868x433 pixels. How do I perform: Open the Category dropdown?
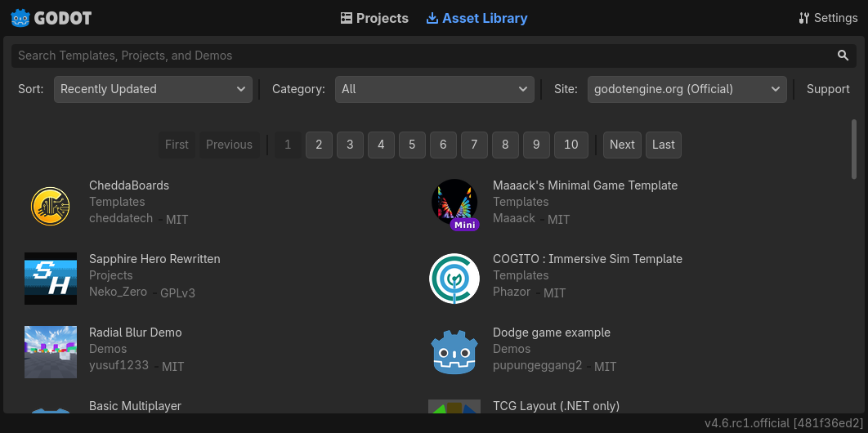(x=434, y=89)
